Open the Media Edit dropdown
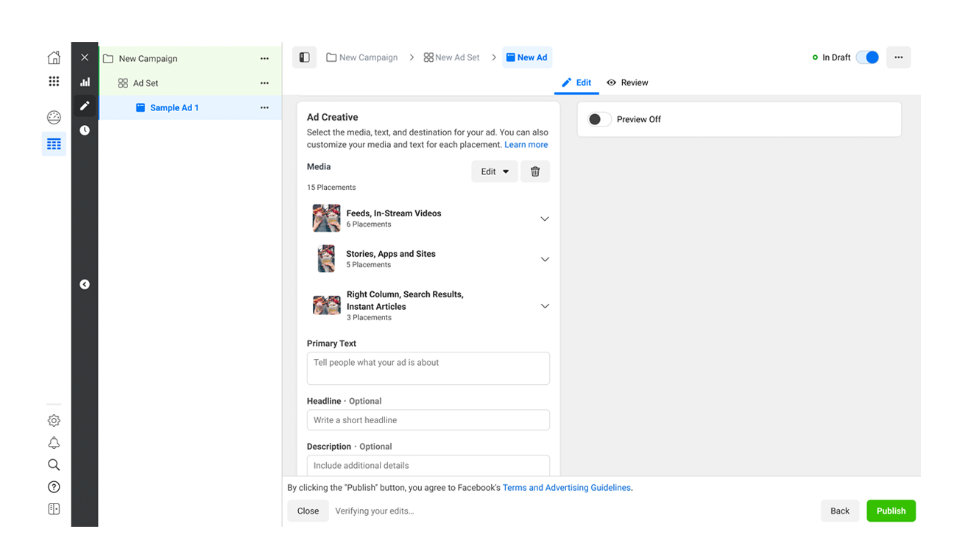Viewport: 957px width, 560px height. point(494,171)
